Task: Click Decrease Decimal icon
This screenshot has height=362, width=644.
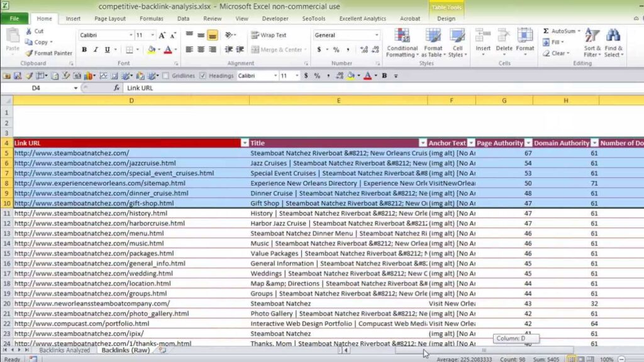Action: pos(375,50)
